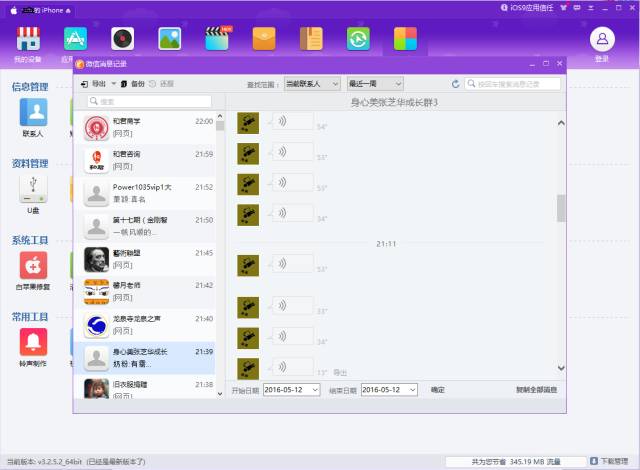Click the 还原 restore button
This screenshot has height=470, width=640.
161,84
